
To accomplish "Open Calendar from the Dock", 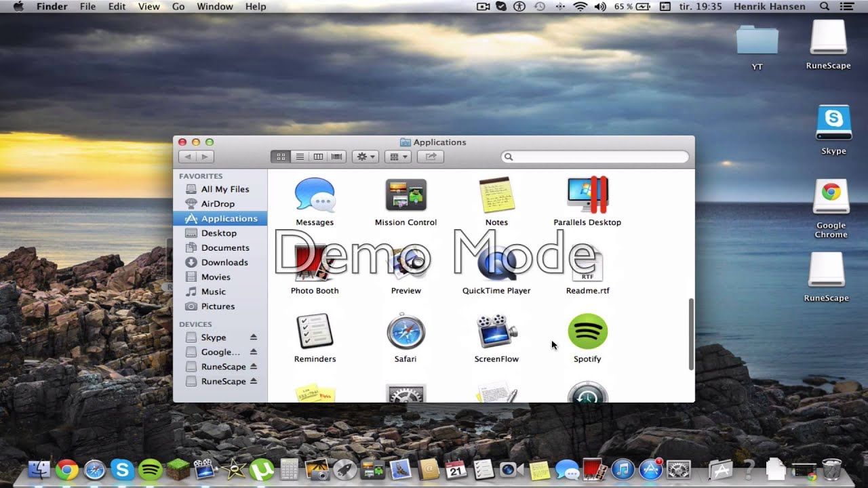I will click(x=456, y=469).
